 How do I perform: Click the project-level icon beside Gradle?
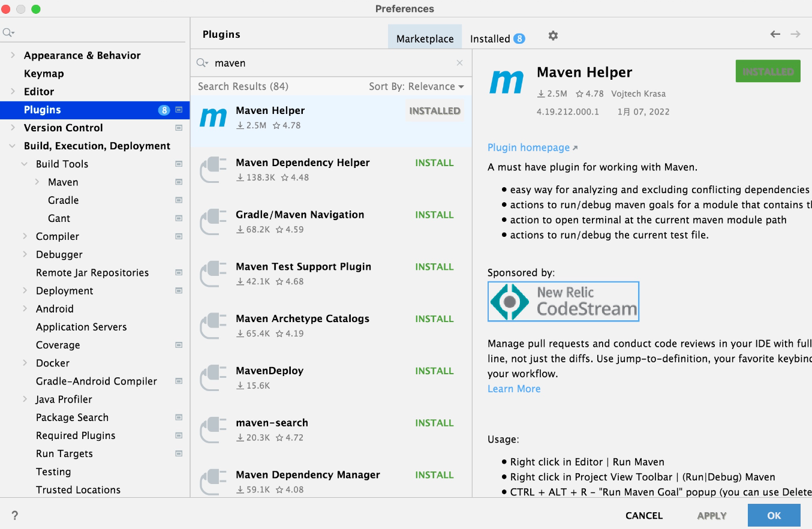click(x=179, y=200)
